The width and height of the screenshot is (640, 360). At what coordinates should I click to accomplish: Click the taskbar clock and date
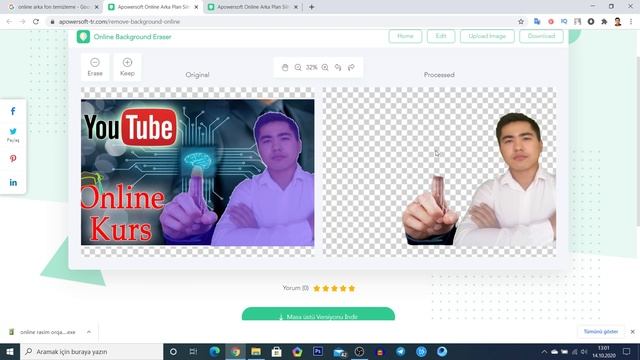pyautogui.click(x=604, y=351)
